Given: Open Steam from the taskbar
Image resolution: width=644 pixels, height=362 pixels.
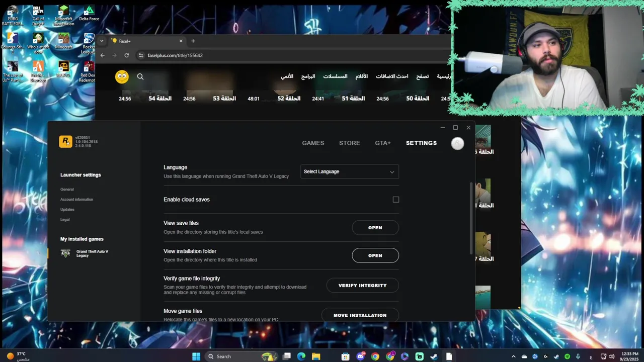Looking at the screenshot, I should 434,356.
